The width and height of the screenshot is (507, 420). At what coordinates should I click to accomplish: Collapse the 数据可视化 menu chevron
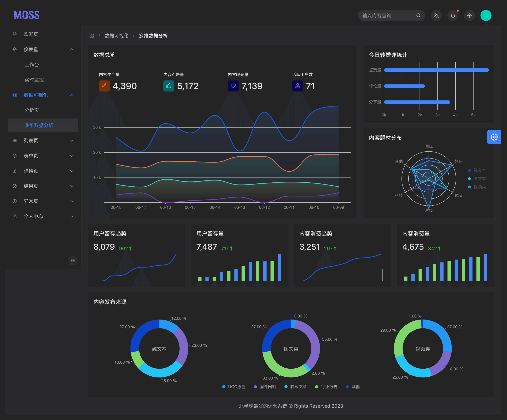tap(72, 95)
